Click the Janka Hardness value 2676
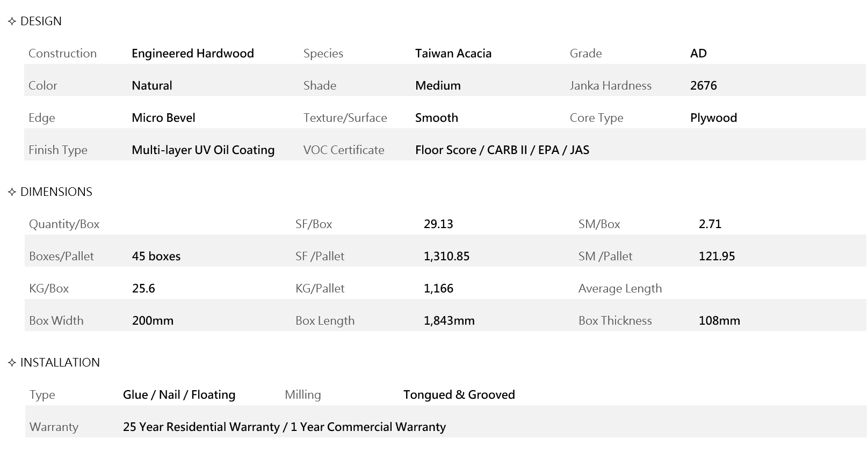868x461 pixels. point(703,86)
